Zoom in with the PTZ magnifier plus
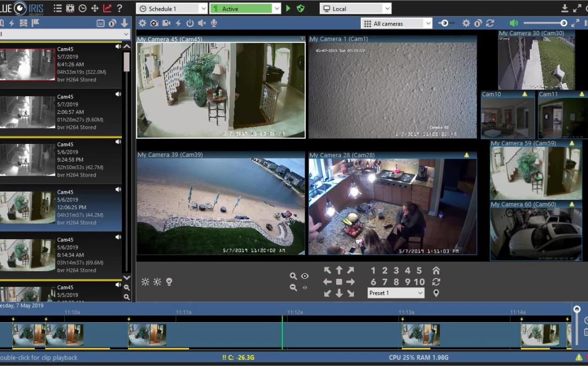The width and height of the screenshot is (588, 366). 293,276
